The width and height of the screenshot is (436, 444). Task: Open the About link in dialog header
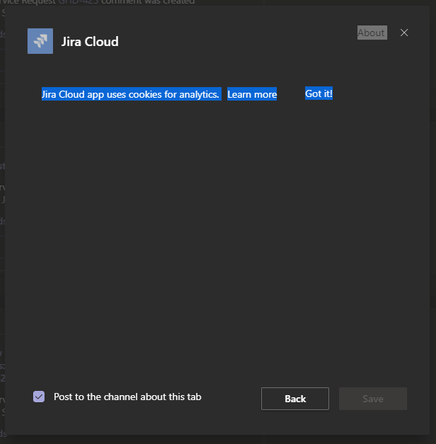click(372, 33)
